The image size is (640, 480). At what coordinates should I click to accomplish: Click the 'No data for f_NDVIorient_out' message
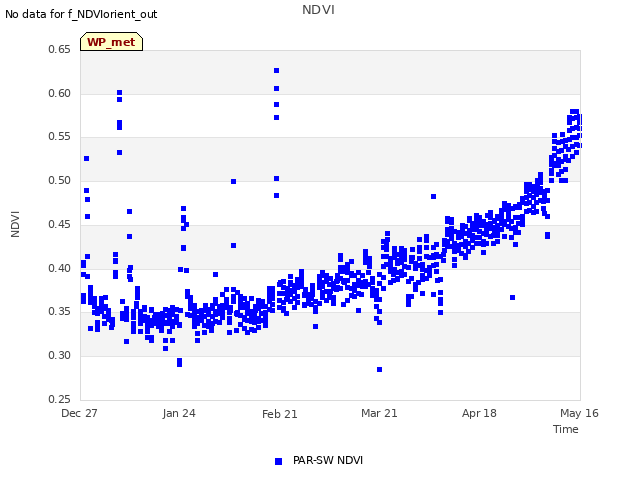(x=81, y=14)
